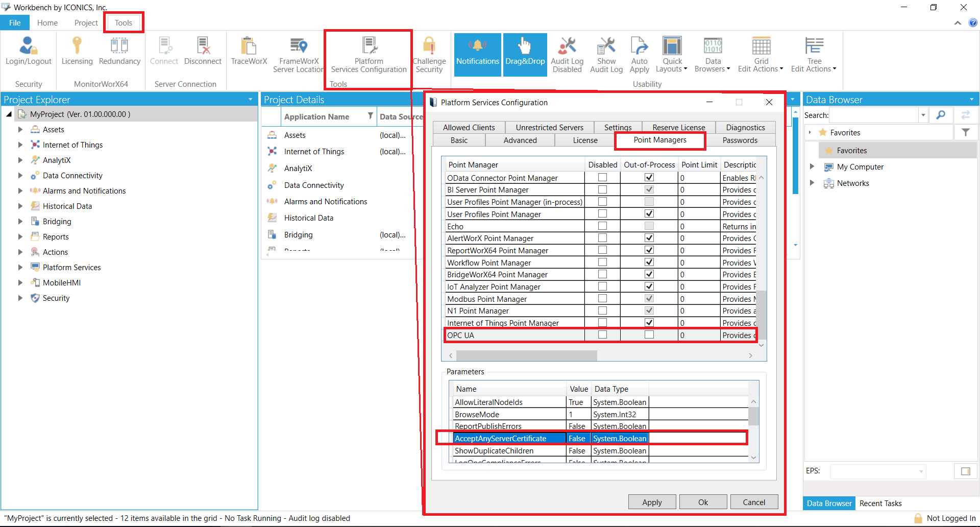
Task: Click Ok button in dialog
Action: pos(703,502)
